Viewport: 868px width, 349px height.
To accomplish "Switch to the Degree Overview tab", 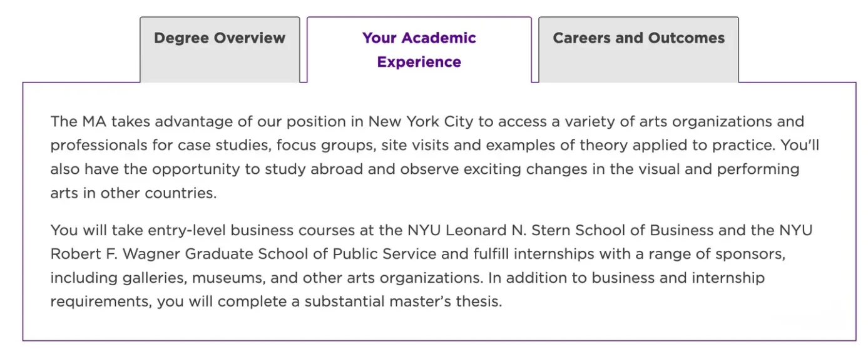I will point(220,38).
